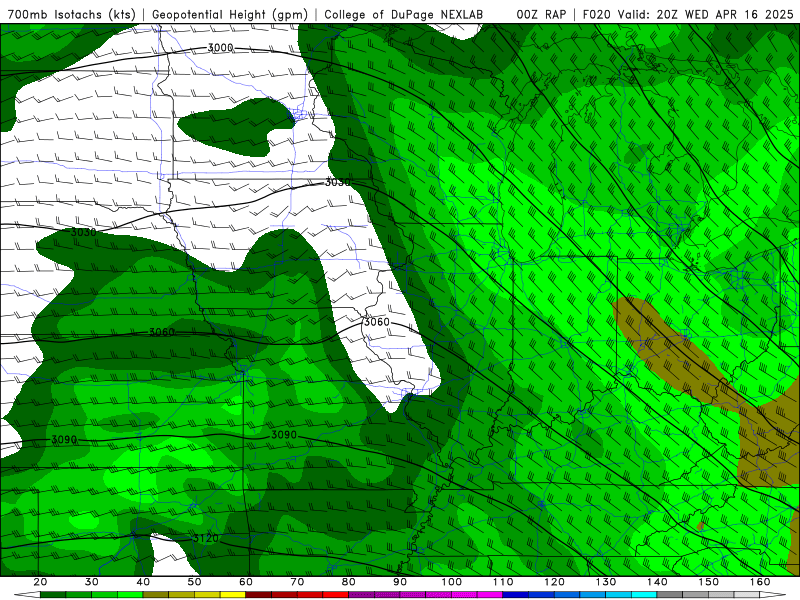800x600 pixels.
Task: Pick the dark maroon legend swatch at 60
Action: pos(259,595)
